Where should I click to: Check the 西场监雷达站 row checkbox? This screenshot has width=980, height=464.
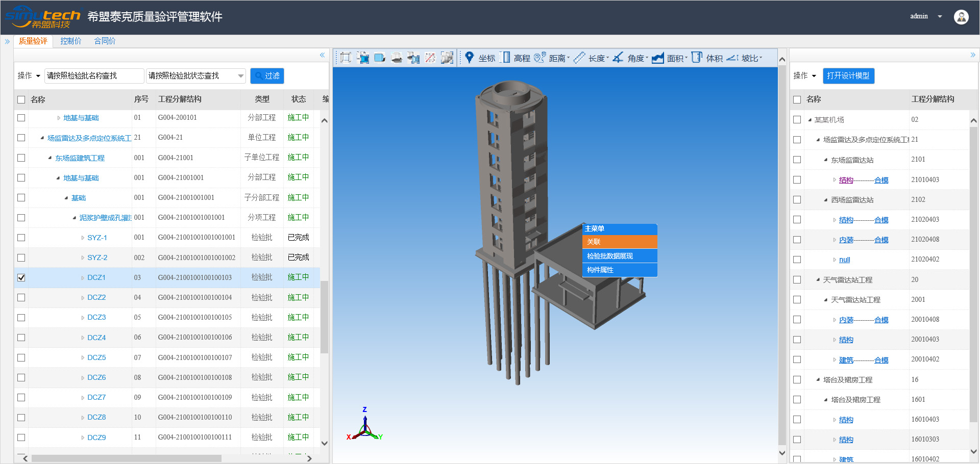coord(797,199)
